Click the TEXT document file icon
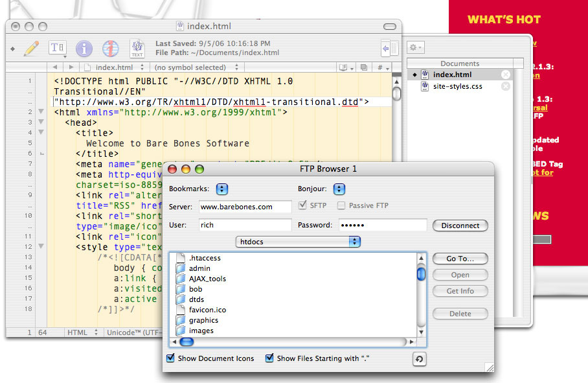This screenshot has height=383, width=588. 137,48
